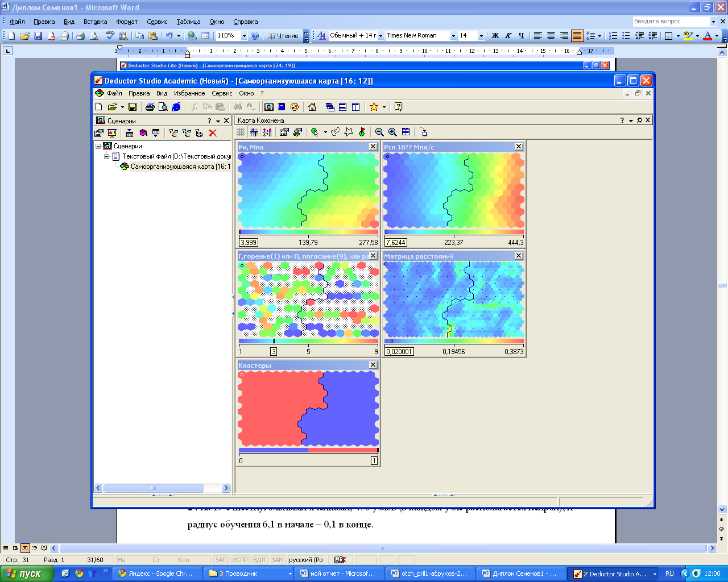
Task: Toggle ЗАМ overtype indicator in status bar
Action: point(278,560)
